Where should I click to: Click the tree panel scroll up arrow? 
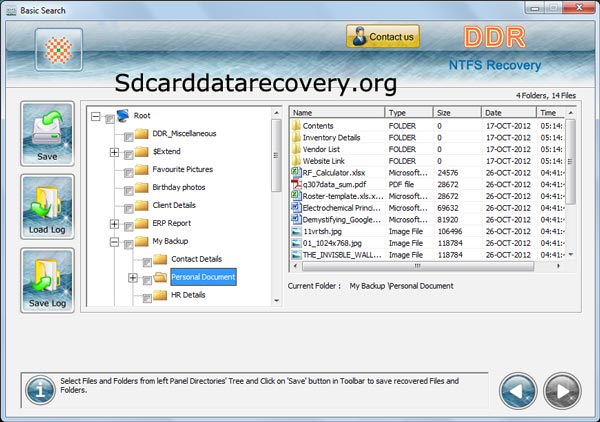[x=276, y=113]
